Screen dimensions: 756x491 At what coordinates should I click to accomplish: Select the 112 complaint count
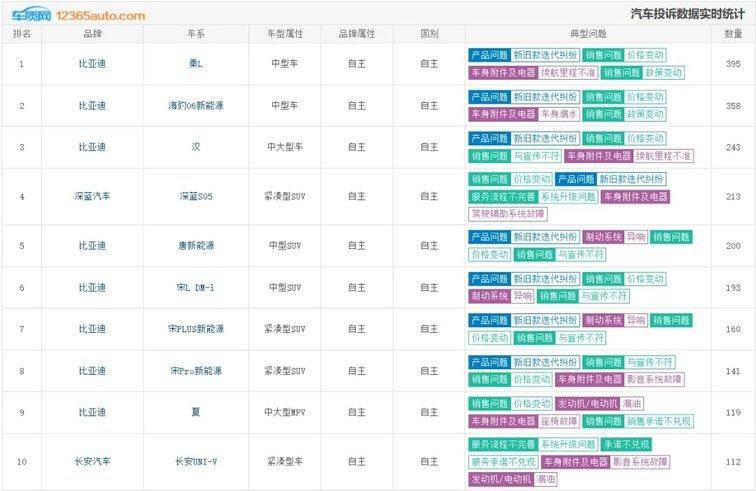(733, 462)
